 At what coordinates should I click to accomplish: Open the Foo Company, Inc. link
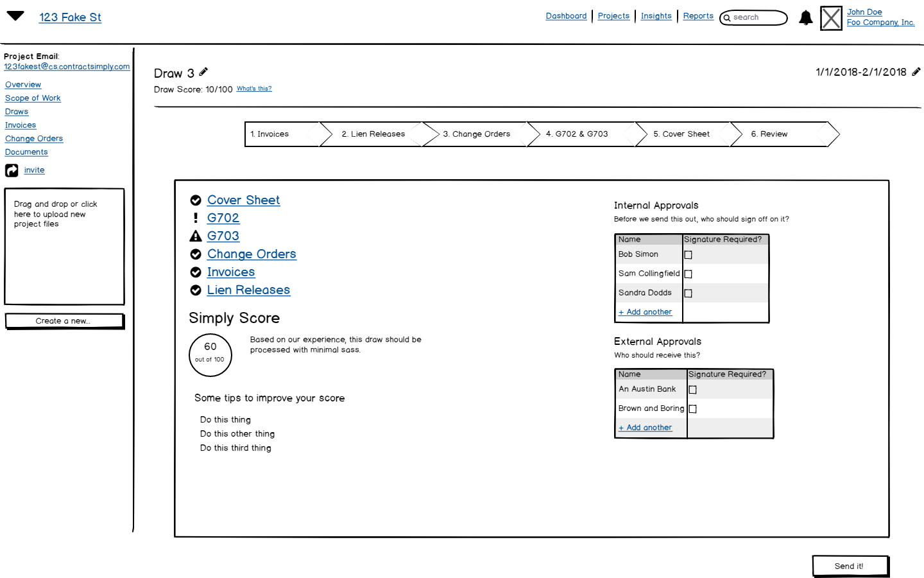click(880, 22)
